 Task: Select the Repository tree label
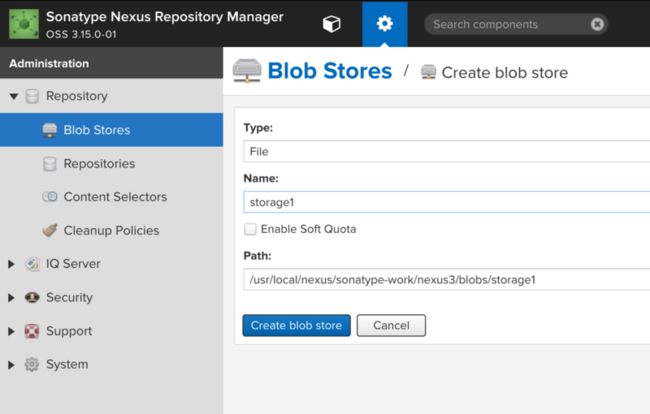pos(77,96)
